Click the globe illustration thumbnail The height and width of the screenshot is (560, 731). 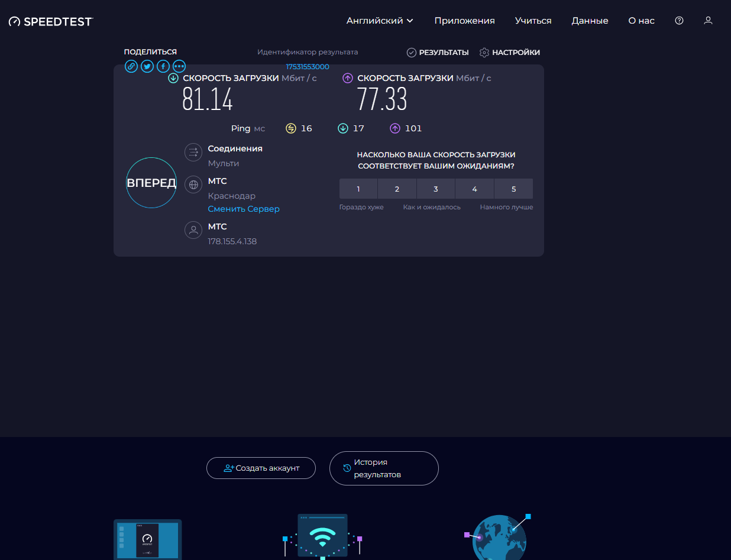click(x=498, y=537)
